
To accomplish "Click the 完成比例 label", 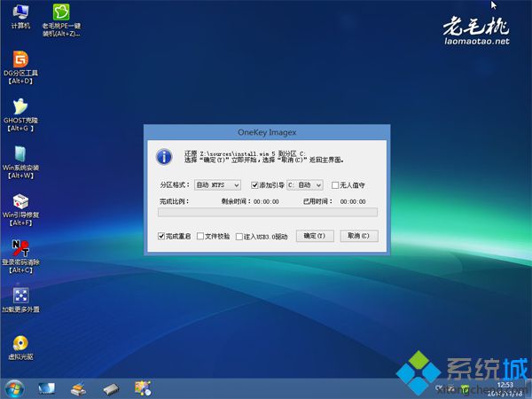I will tap(174, 201).
